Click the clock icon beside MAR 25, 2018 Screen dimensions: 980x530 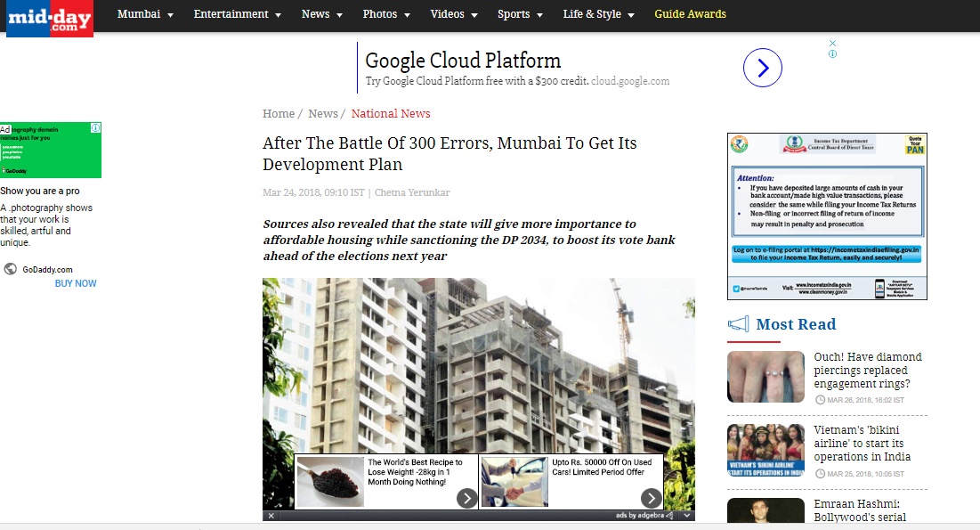point(820,474)
